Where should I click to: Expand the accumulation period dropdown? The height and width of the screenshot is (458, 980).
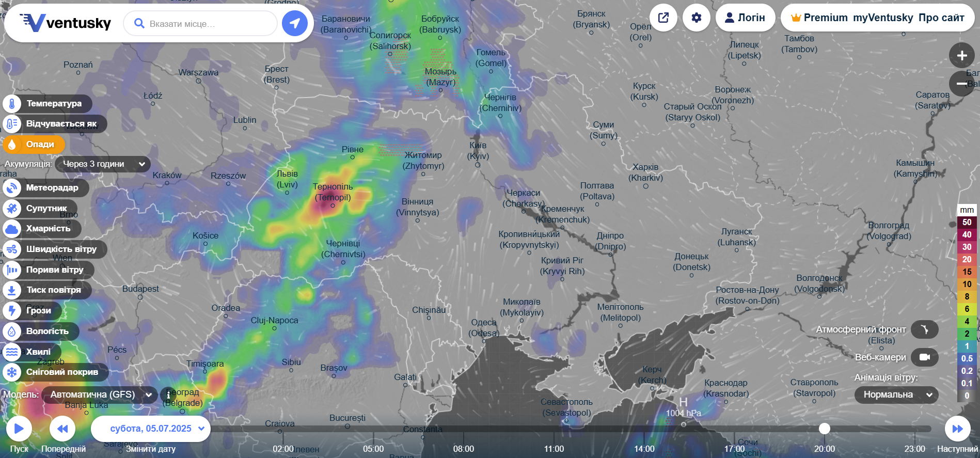(102, 164)
